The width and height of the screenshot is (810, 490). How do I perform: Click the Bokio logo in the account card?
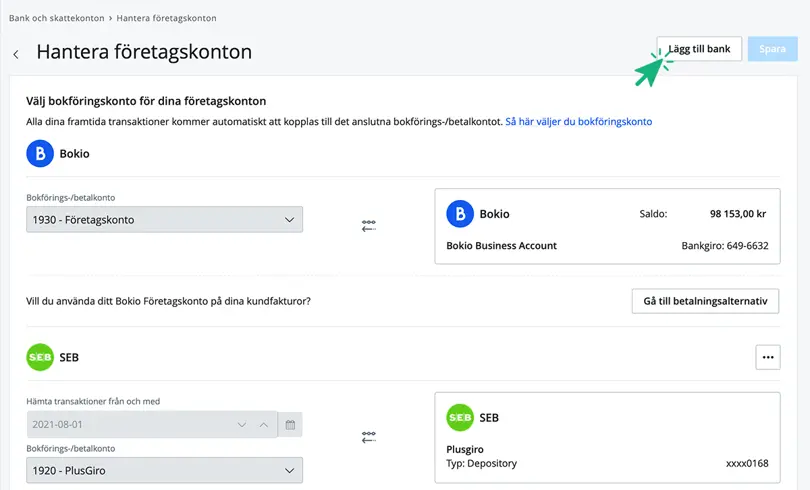(x=460, y=214)
